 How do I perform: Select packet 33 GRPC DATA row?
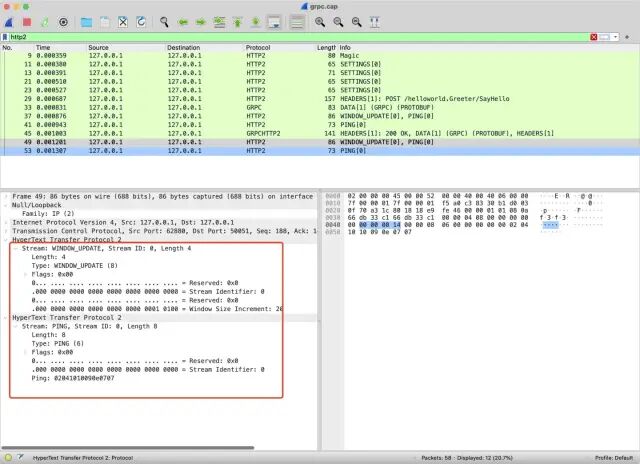coord(320,107)
